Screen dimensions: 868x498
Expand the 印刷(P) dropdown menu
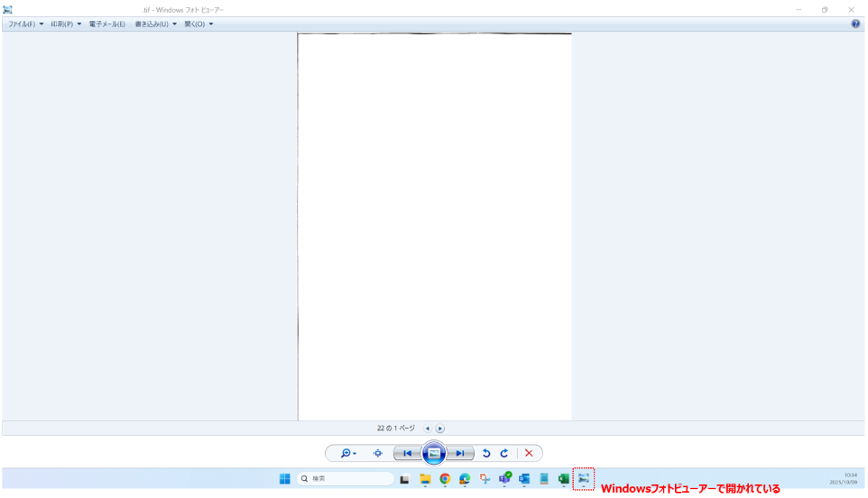(x=66, y=24)
